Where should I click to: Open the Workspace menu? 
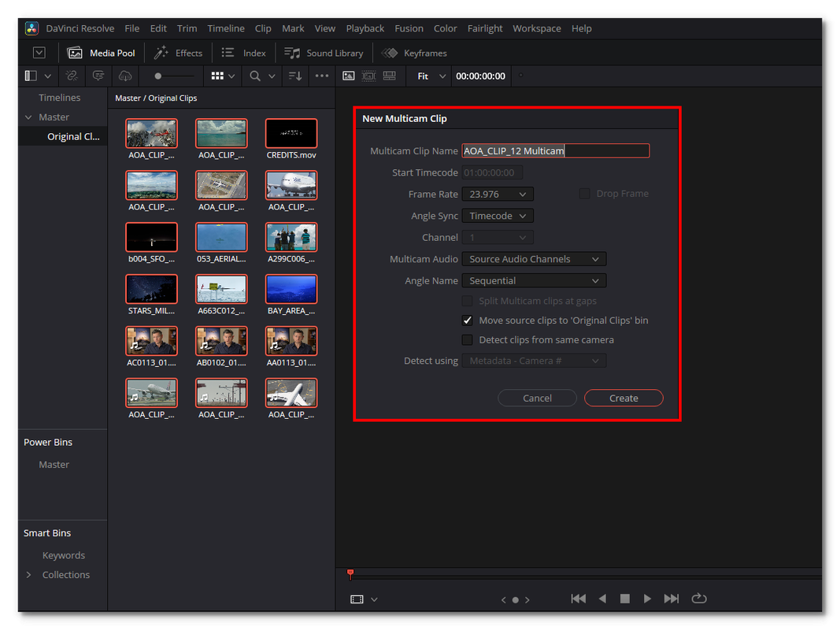537,28
